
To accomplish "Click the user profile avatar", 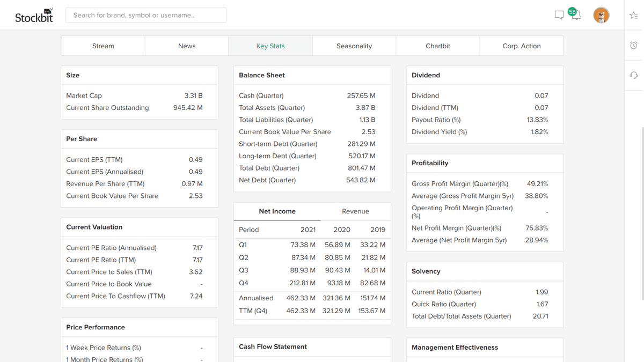I will click(601, 15).
